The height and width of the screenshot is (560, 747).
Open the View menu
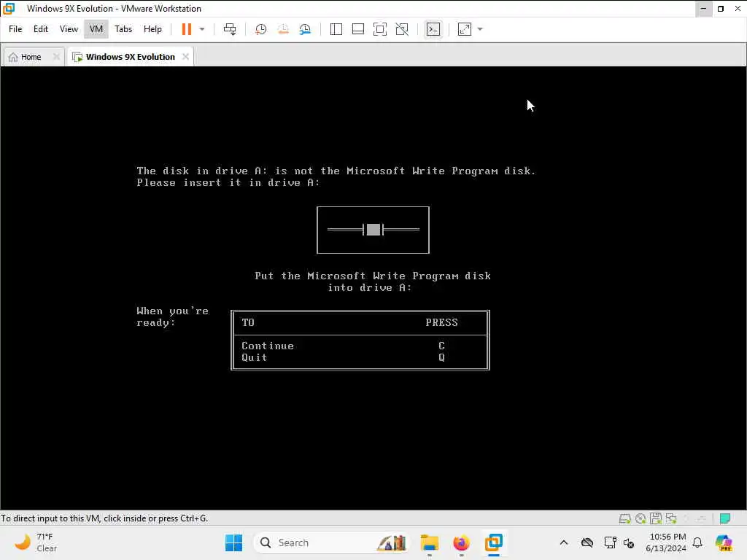point(69,29)
